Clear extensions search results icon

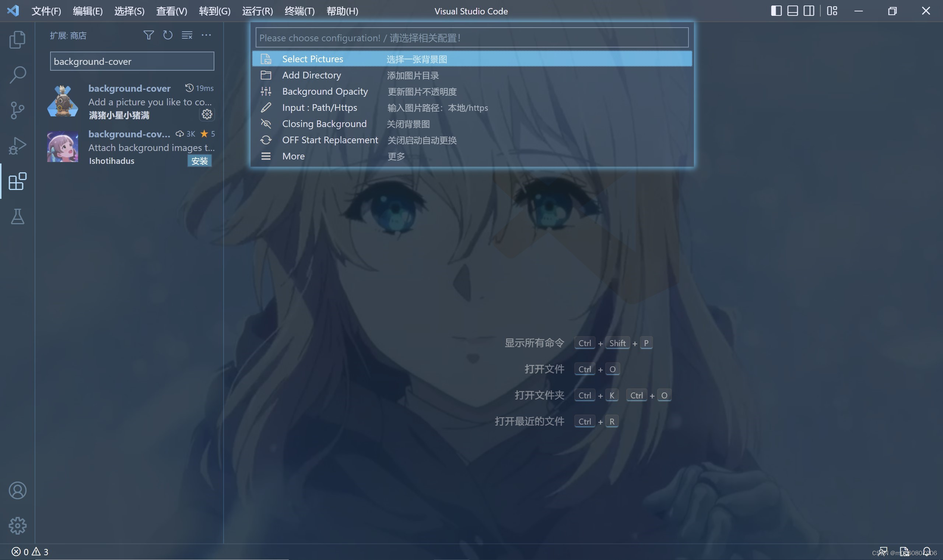pyautogui.click(x=187, y=35)
